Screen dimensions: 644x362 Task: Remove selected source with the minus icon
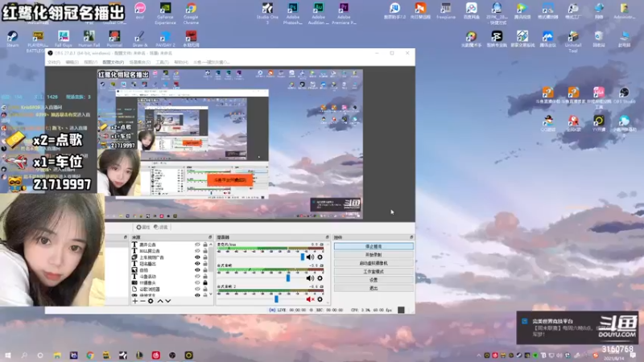click(142, 301)
